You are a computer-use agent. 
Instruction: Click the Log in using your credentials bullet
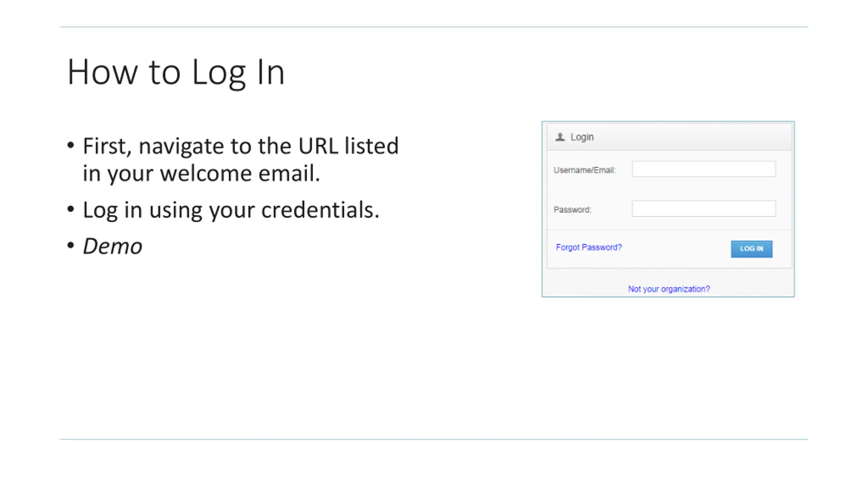231,210
